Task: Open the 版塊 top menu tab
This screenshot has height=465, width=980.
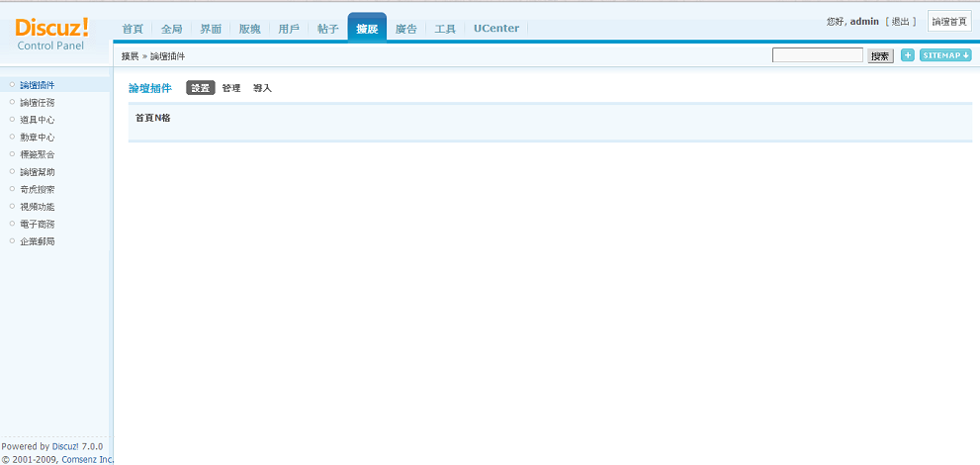Action: pyautogui.click(x=249, y=29)
